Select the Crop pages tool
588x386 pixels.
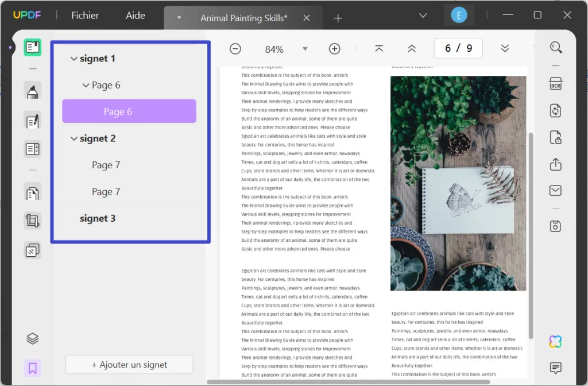point(32,221)
